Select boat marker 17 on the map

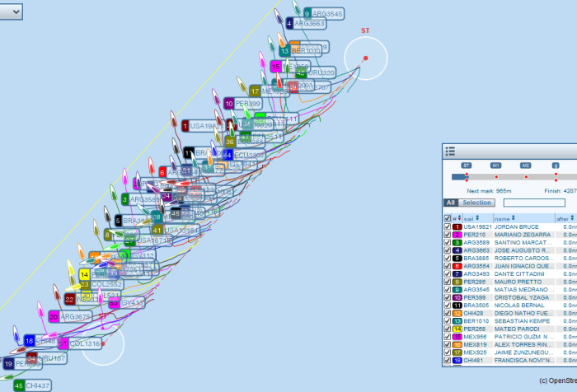coord(255,91)
